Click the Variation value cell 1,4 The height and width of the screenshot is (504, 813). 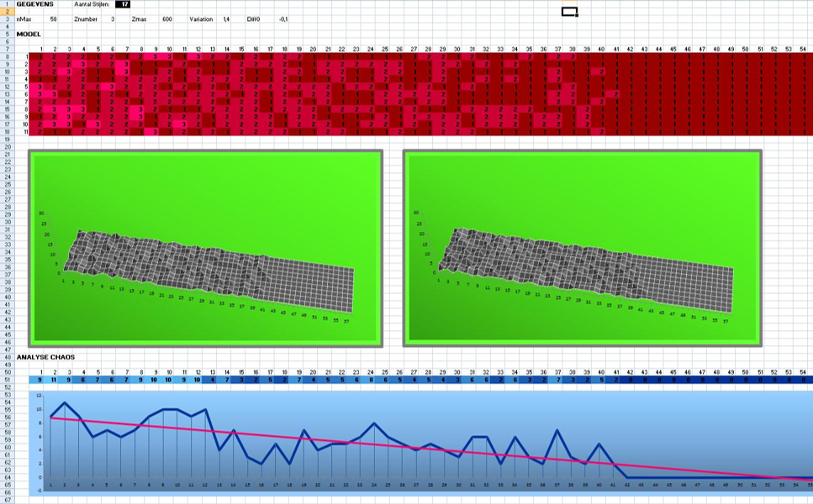click(x=226, y=19)
